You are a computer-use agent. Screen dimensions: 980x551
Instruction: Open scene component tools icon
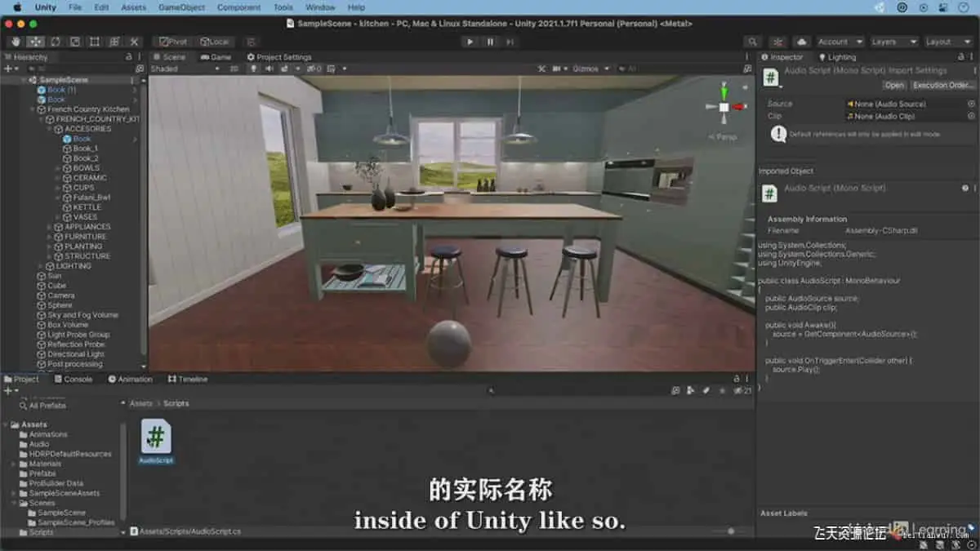[541, 69]
